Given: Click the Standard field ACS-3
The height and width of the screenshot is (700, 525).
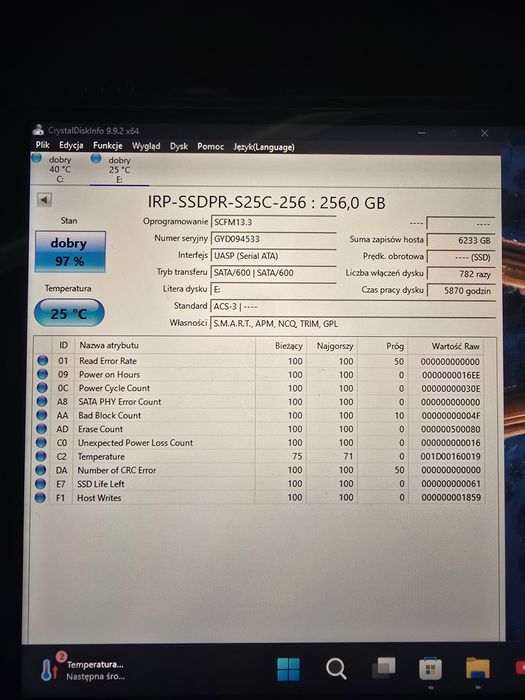Looking at the screenshot, I should (x=353, y=307).
